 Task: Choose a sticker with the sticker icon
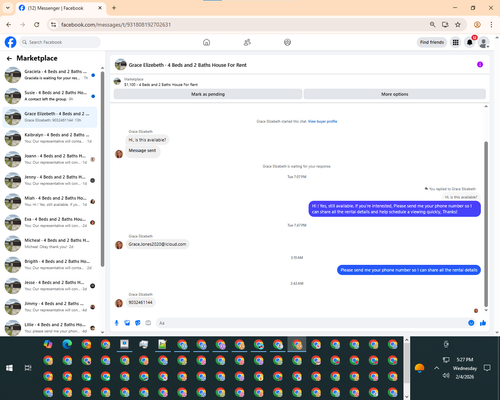[138, 323]
